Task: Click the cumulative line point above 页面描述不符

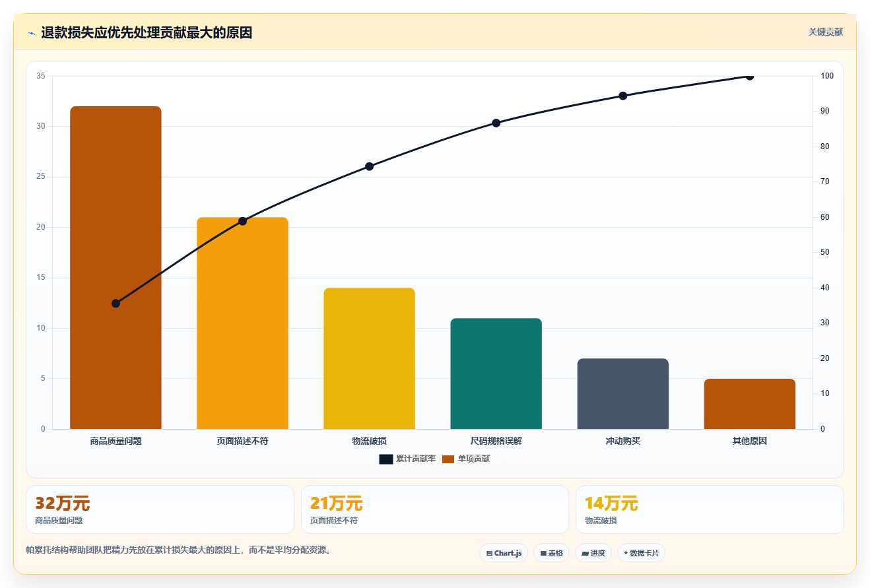Action: click(242, 221)
